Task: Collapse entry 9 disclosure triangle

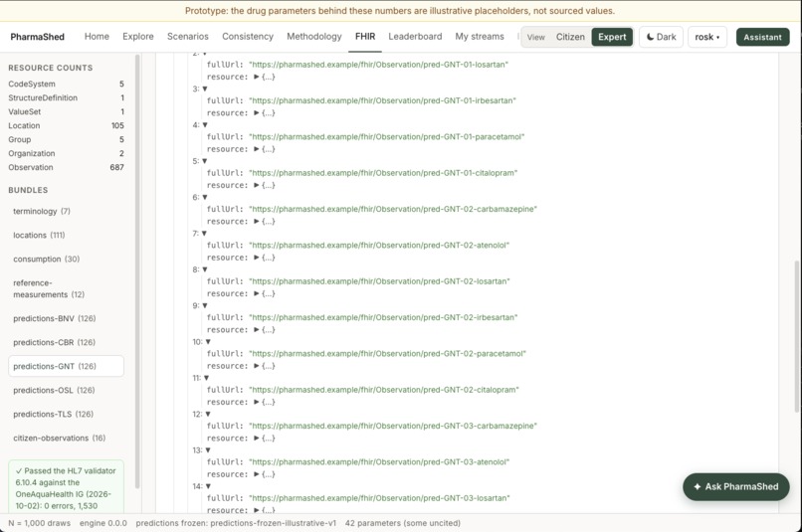Action: click(205, 305)
